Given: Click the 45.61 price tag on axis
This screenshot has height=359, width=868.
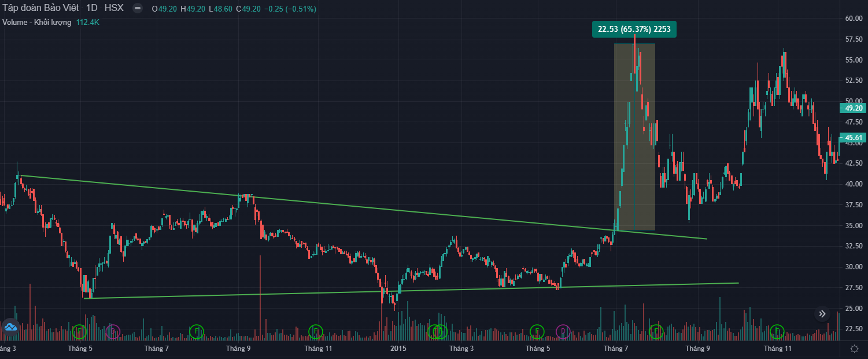Looking at the screenshot, I should click(854, 138).
